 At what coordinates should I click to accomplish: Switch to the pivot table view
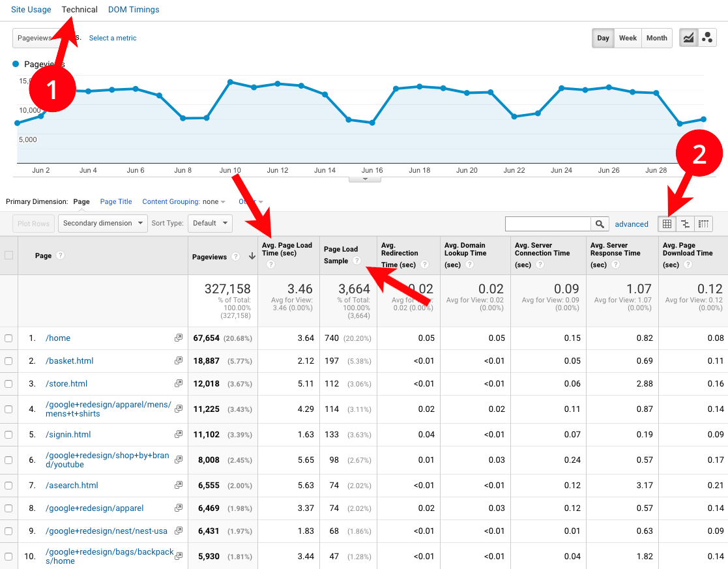[703, 224]
